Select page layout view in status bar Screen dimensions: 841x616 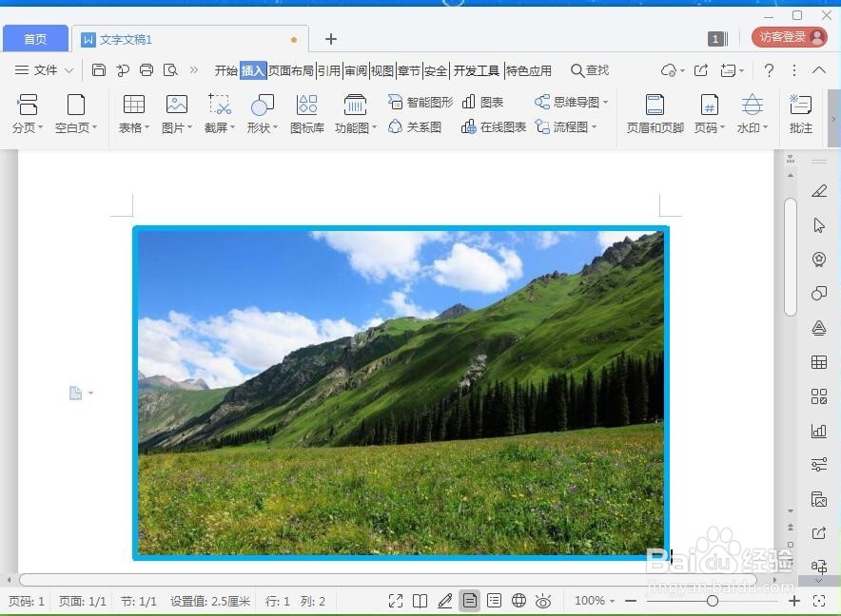pos(469,601)
